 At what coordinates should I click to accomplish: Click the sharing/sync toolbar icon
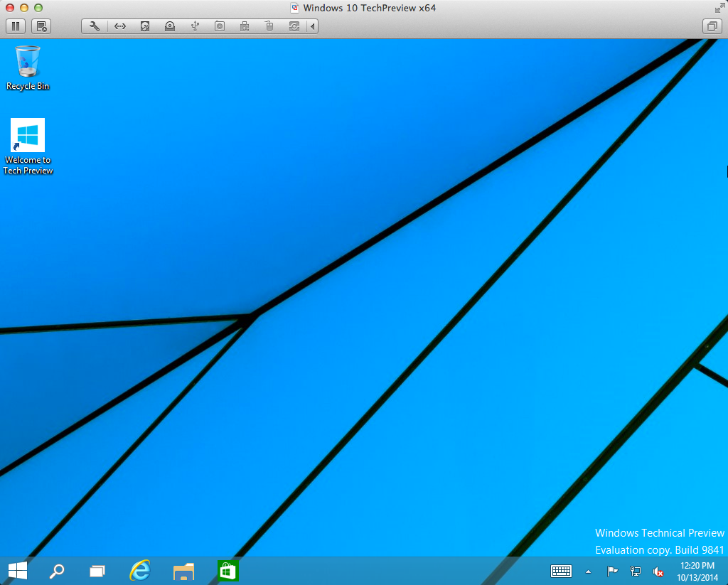[294, 26]
